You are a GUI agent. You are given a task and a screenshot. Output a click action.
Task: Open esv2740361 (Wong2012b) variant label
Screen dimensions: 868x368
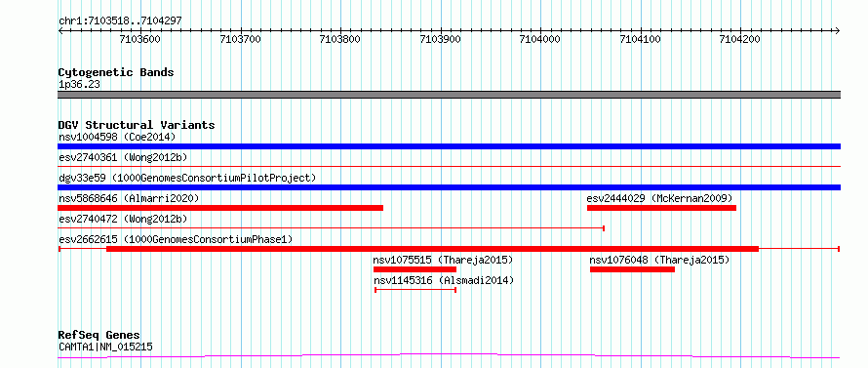123,157
